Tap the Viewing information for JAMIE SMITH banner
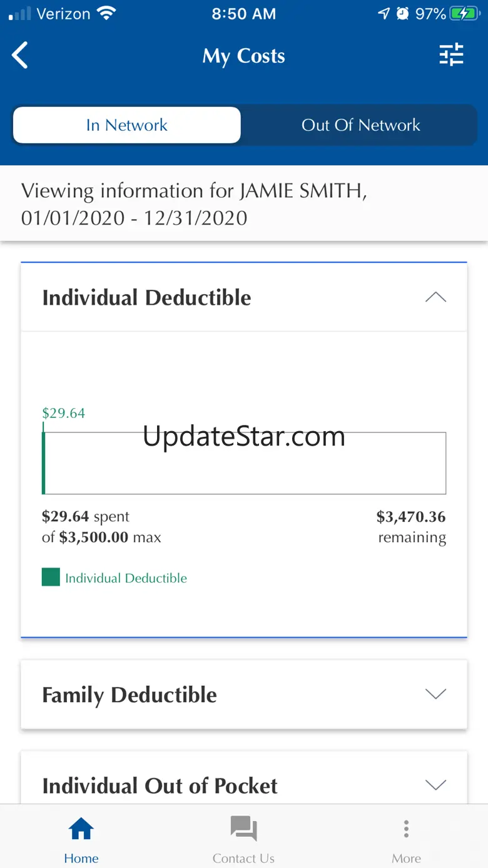488x868 pixels. (x=244, y=204)
